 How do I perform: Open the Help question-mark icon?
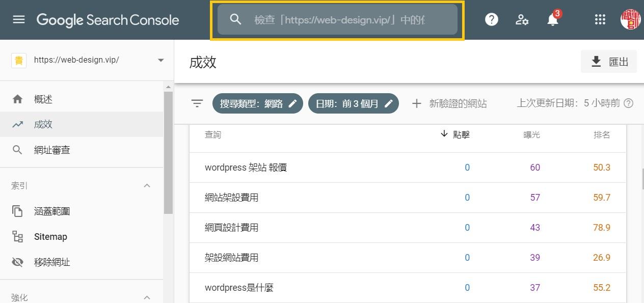point(492,20)
